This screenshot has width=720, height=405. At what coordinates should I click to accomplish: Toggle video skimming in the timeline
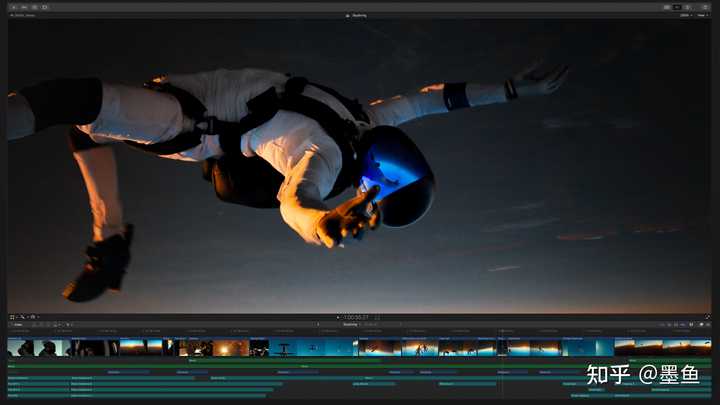pos(662,325)
